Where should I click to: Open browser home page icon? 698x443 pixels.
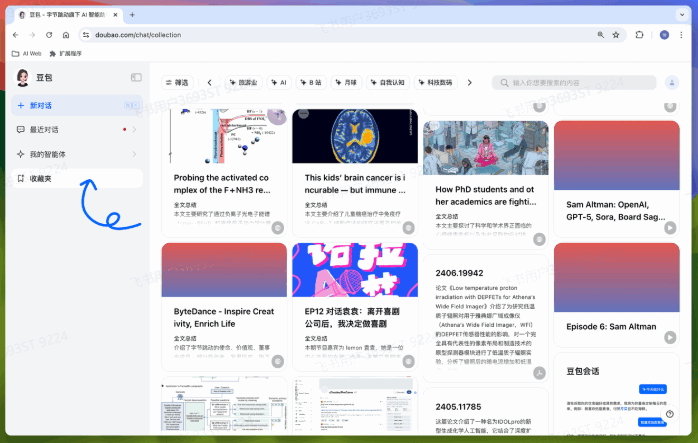click(66, 35)
